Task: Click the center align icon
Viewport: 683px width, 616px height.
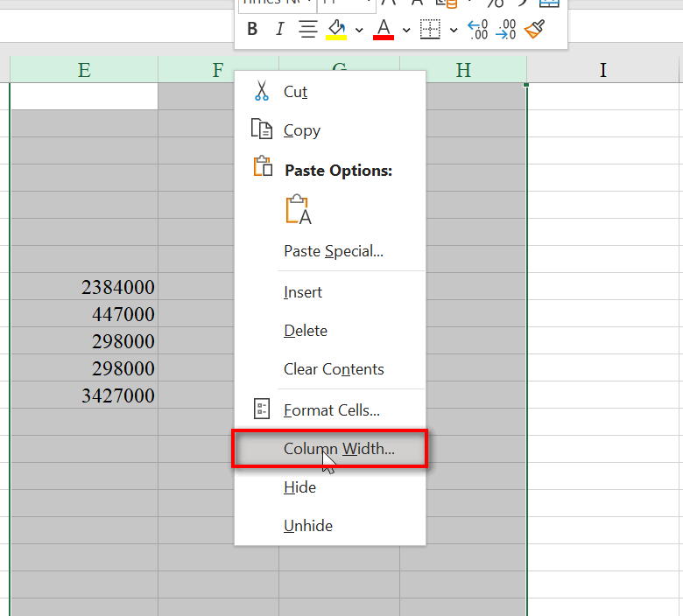Action: coord(308,30)
